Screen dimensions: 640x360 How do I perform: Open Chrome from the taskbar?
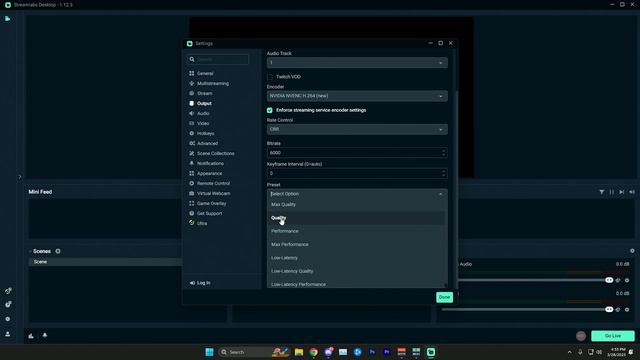coord(313,352)
